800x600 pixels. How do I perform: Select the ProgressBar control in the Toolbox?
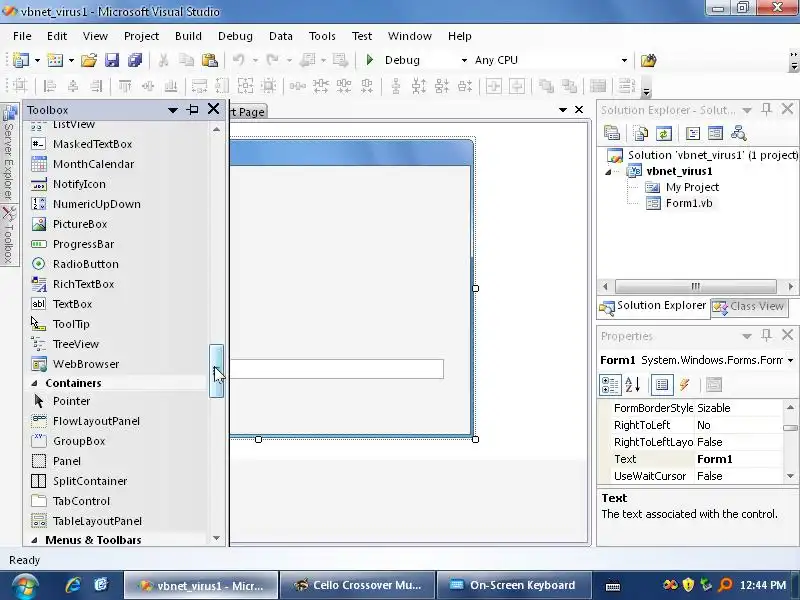83,244
